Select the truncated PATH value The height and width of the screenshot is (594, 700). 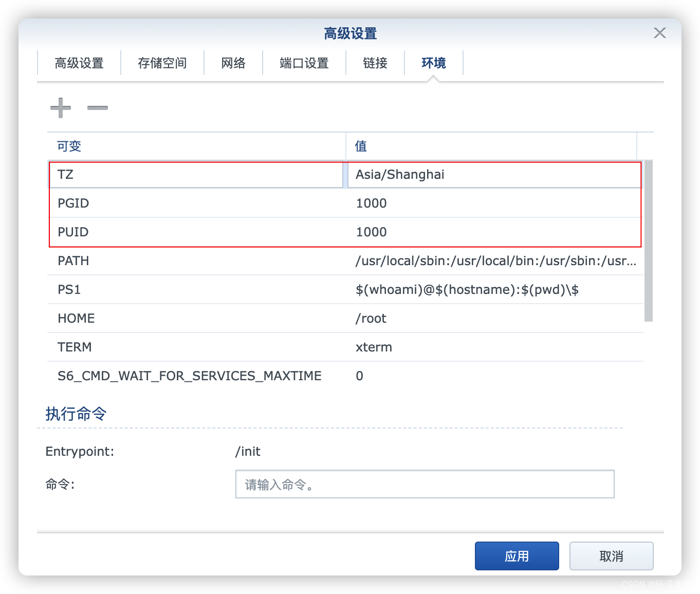pyautogui.click(x=495, y=261)
